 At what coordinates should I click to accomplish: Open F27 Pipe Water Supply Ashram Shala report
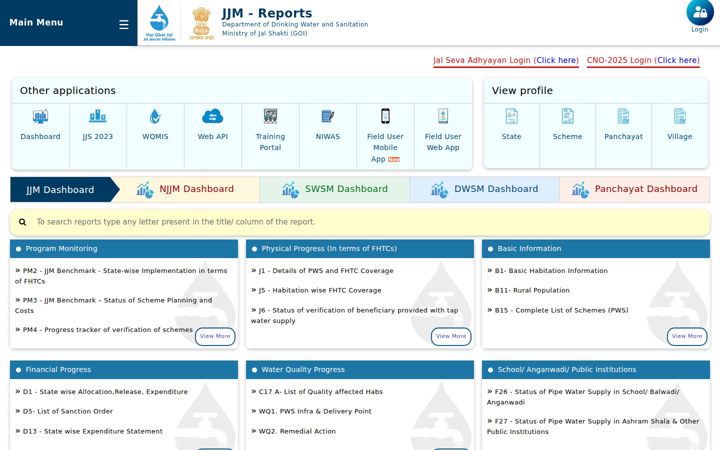pyautogui.click(x=593, y=426)
